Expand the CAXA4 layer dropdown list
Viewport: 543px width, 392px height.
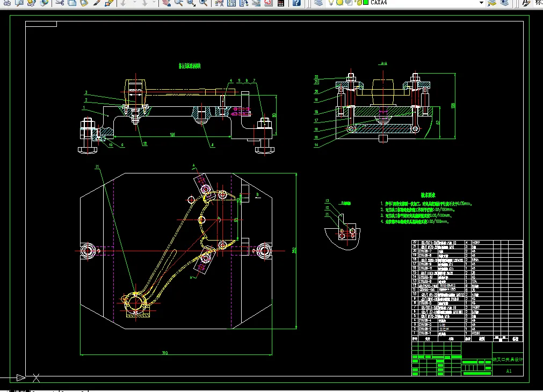(481, 3)
